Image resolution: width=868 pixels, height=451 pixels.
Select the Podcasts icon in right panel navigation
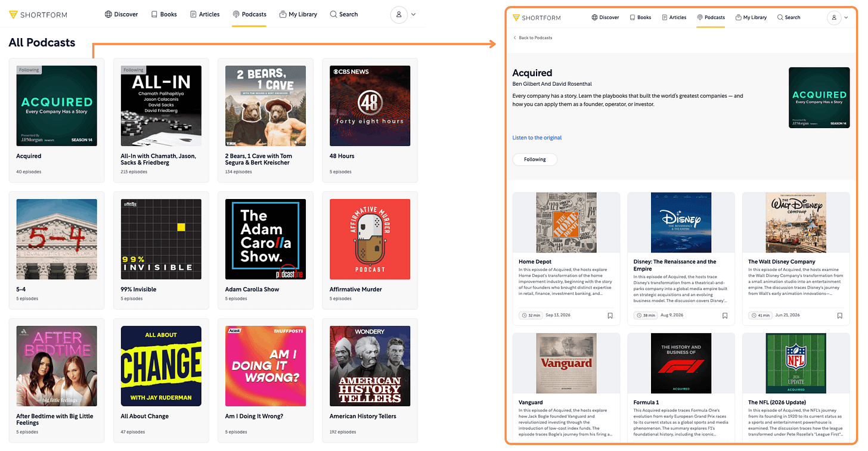coord(700,18)
